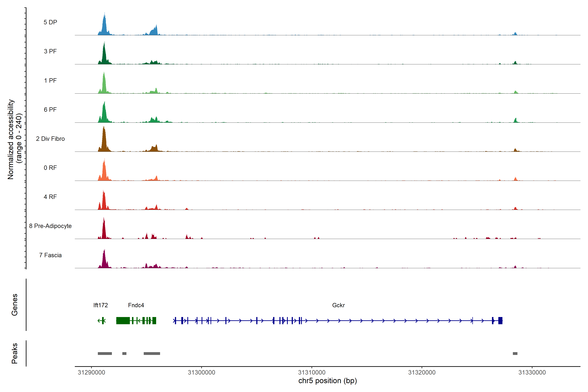Click the Genes panel label
Screen dimensions: 588x392
point(15,305)
